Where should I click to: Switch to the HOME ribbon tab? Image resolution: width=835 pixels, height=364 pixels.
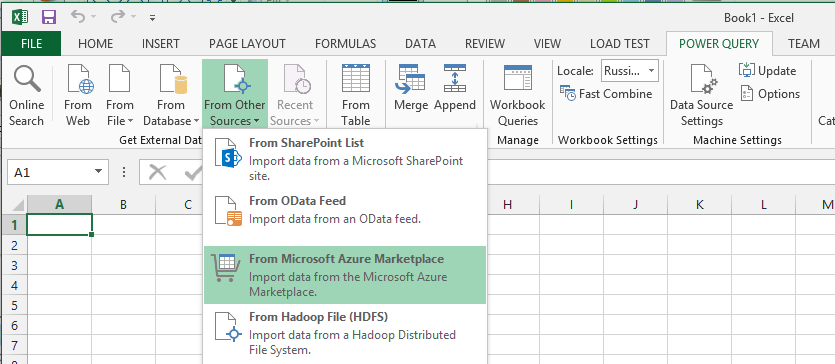[95, 44]
